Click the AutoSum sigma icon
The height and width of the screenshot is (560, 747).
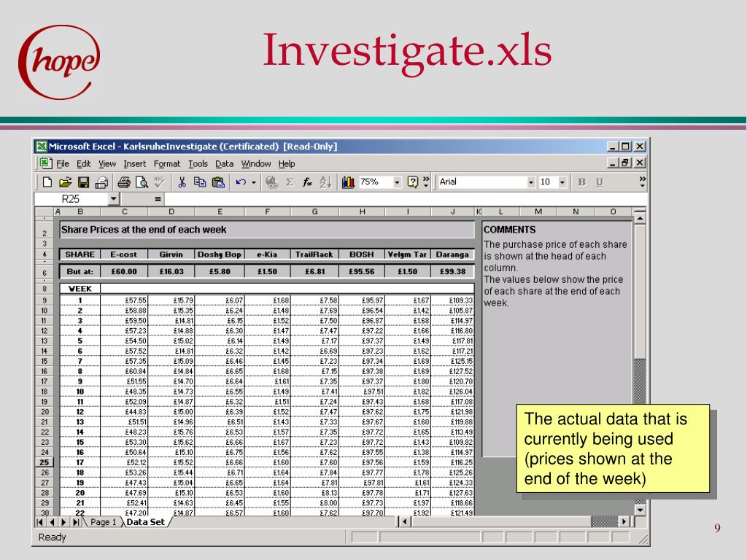290,182
